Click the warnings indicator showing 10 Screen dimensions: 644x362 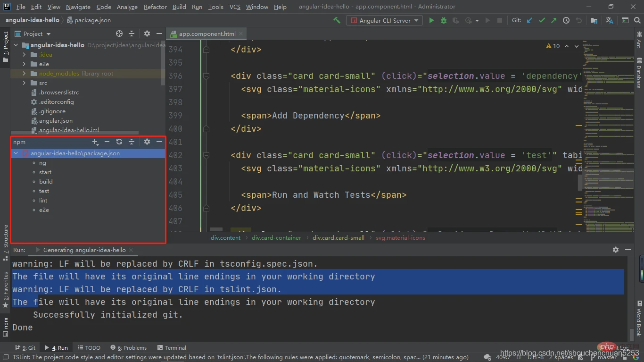pos(553,46)
